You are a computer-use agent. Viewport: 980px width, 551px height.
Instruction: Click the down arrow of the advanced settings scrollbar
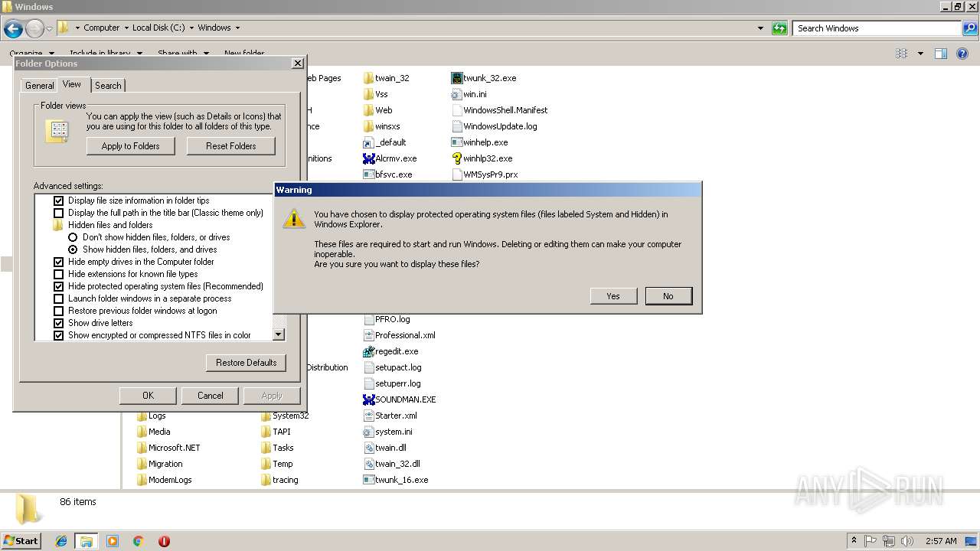click(279, 334)
